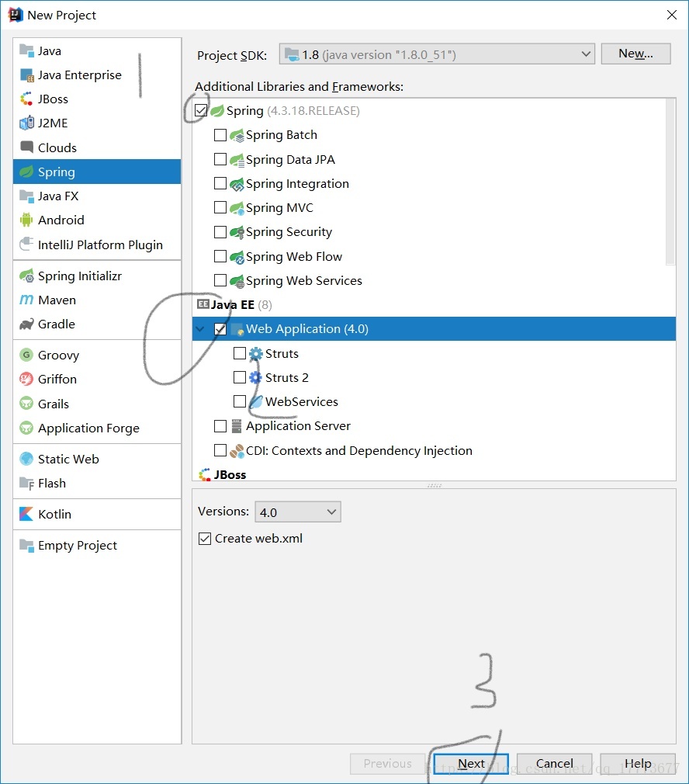The image size is (689, 784).
Task: Collapse the Web Application tree node
Action: tap(200, 329)
